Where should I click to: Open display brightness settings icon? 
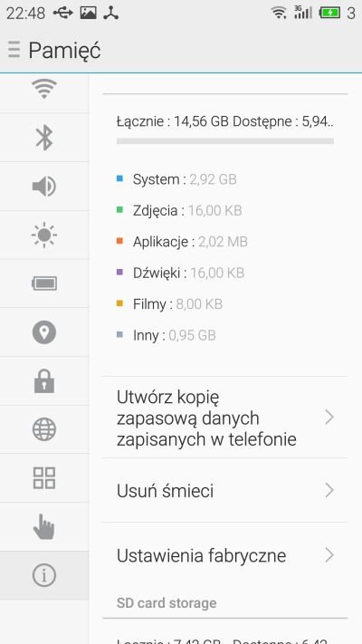(44, 235)
